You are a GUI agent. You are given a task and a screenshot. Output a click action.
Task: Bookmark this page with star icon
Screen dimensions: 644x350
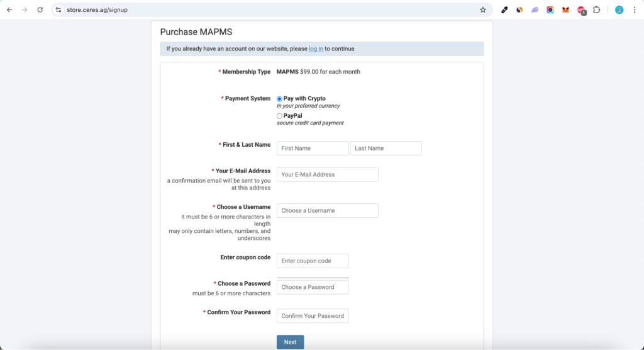(483, 10)
